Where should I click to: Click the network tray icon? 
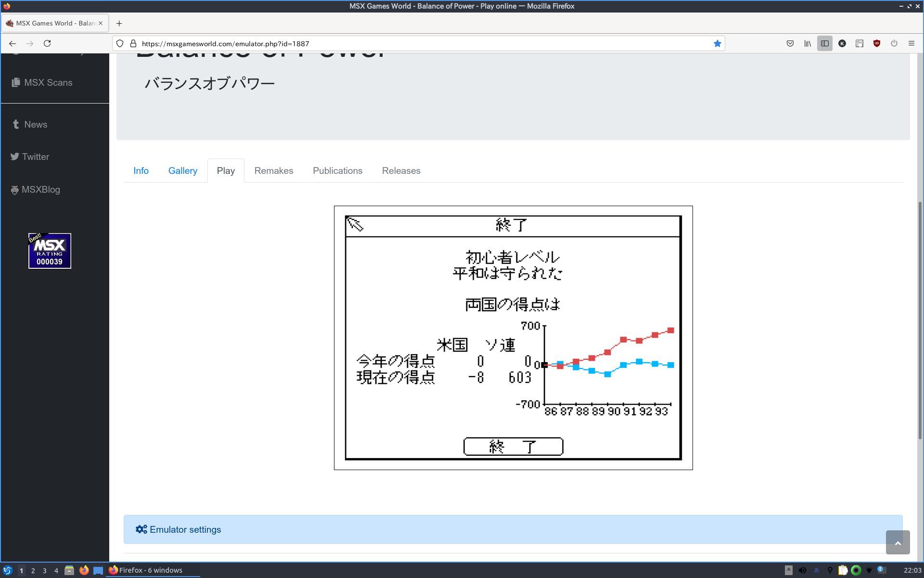(x=869, y=570)
